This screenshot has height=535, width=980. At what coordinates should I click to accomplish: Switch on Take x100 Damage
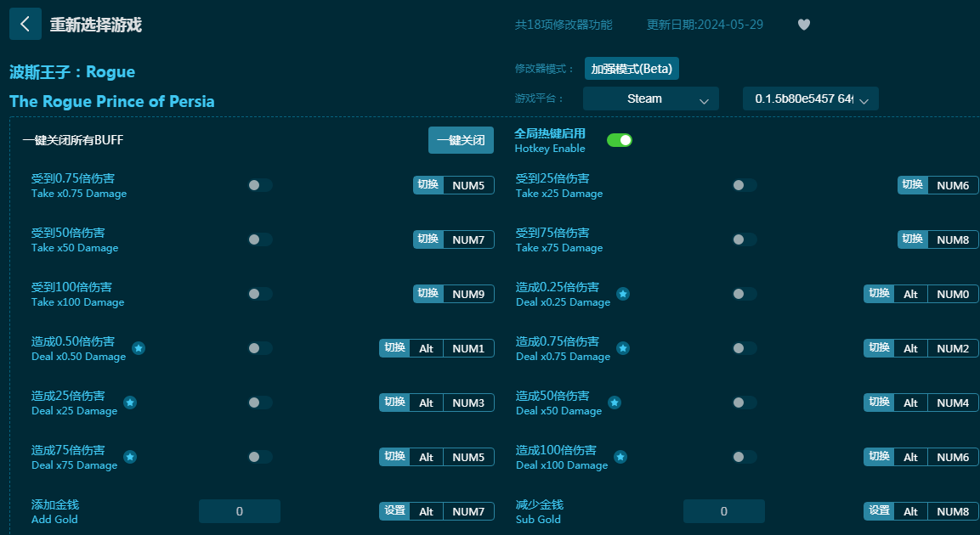point(260,294)
